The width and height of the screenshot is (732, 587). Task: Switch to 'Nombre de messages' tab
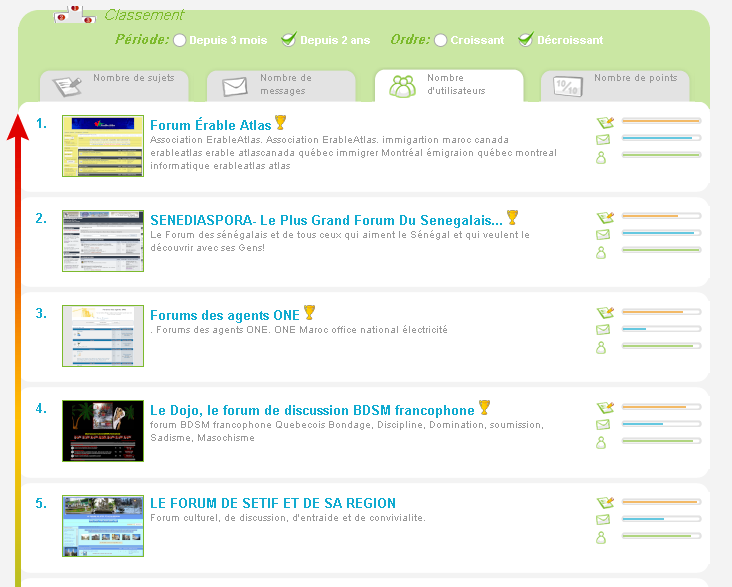[x=281, y=86]
